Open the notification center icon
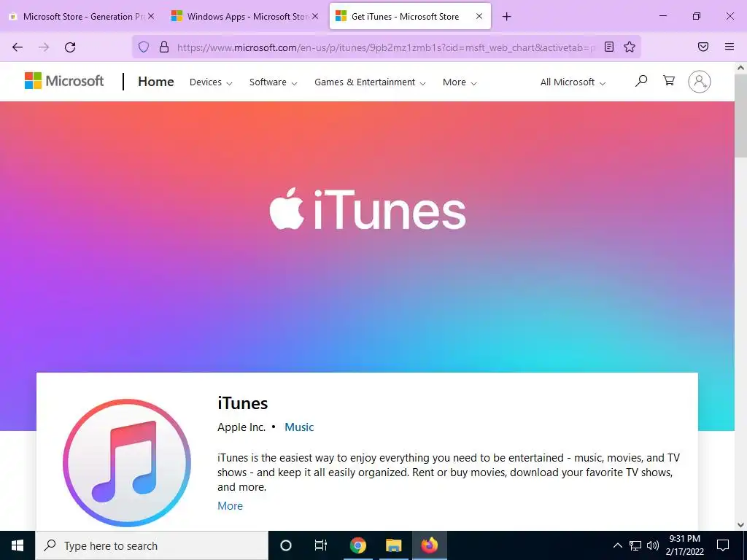 coord(723,545)
